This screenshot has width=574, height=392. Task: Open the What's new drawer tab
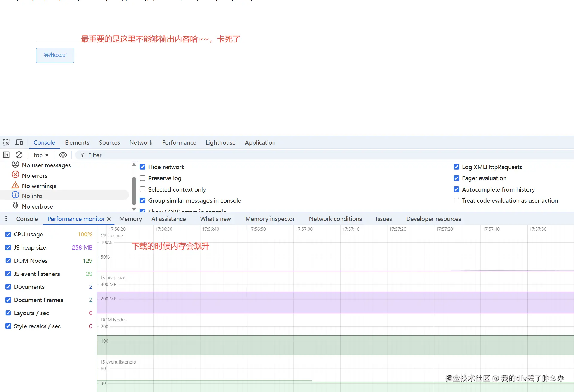215,219
